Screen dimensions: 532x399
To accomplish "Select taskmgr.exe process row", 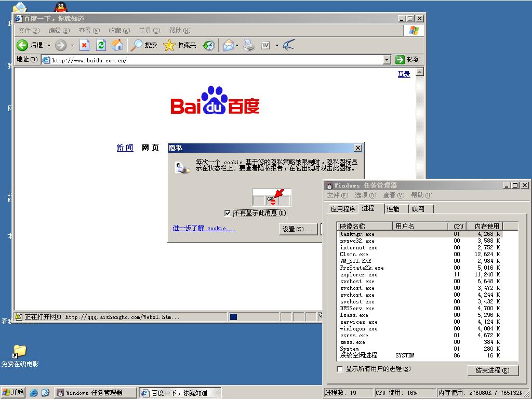I will 420,234.
